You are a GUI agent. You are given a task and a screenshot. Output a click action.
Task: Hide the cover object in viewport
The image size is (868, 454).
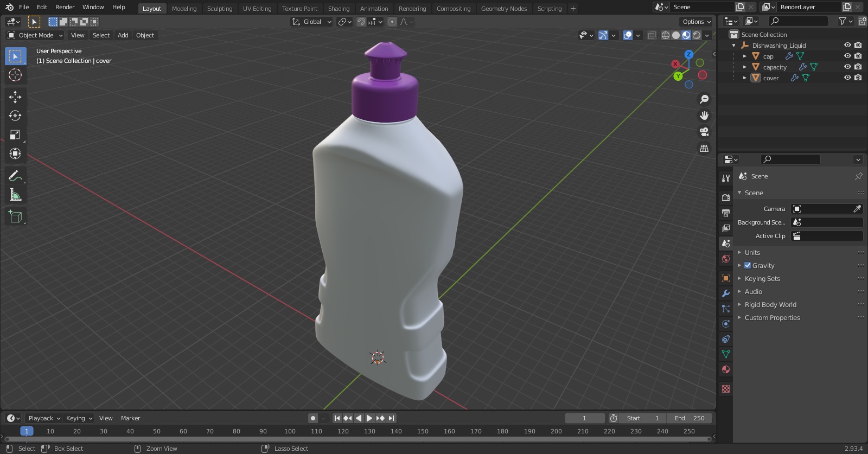847,78
